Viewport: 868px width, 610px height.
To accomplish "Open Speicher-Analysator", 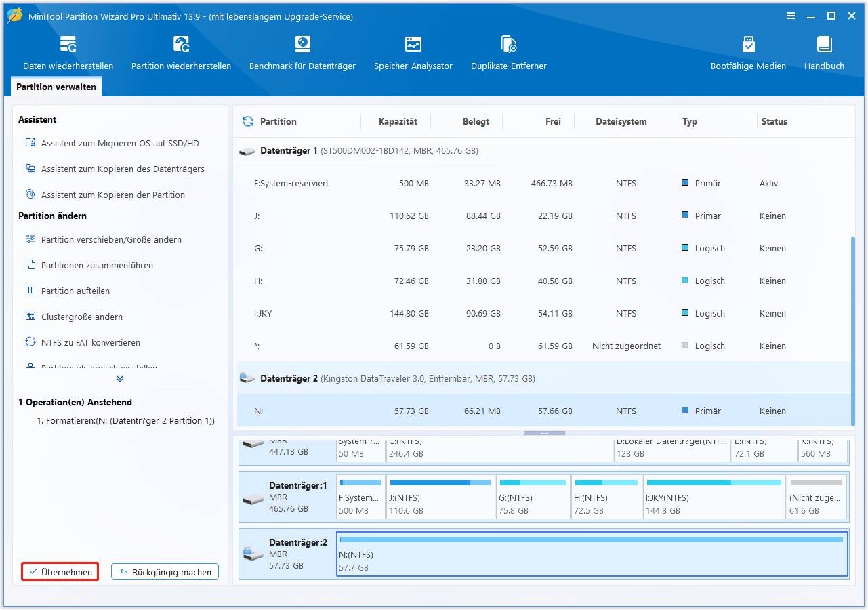I will pyautogui.click(x=413, y=53).
